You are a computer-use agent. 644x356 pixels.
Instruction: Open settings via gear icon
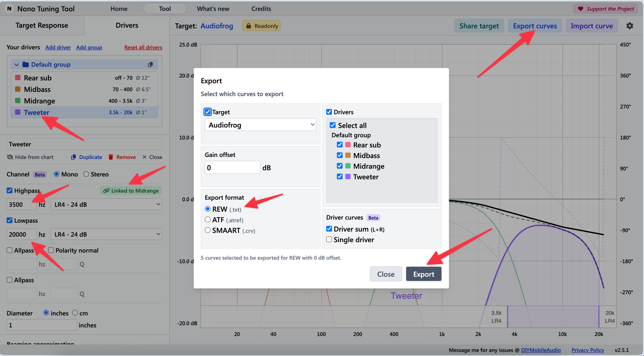[630, 26]
